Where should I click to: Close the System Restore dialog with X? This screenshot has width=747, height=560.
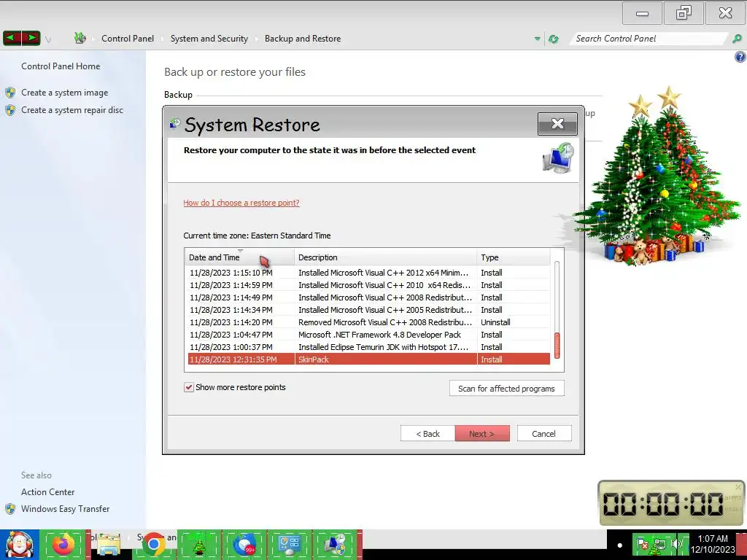(557, 124)
